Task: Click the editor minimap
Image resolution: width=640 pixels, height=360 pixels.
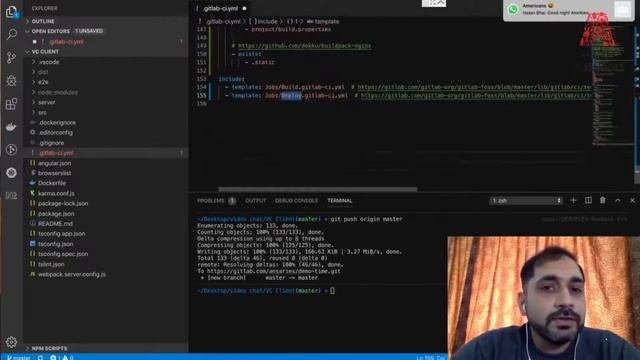Action: (612, 86)
